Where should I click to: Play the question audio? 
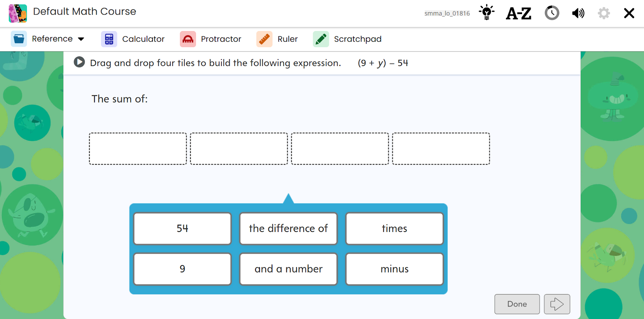[x=79, y=62]
